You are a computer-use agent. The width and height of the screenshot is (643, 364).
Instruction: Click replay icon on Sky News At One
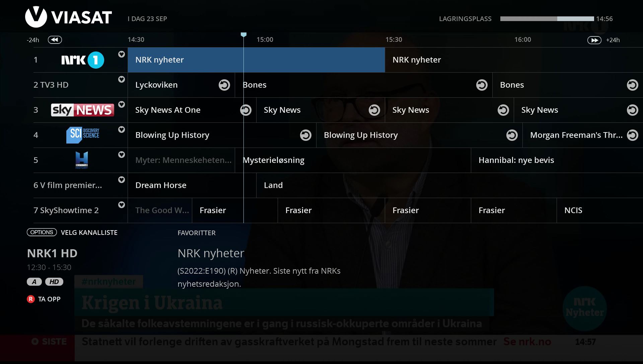click(x=245, y=110)
